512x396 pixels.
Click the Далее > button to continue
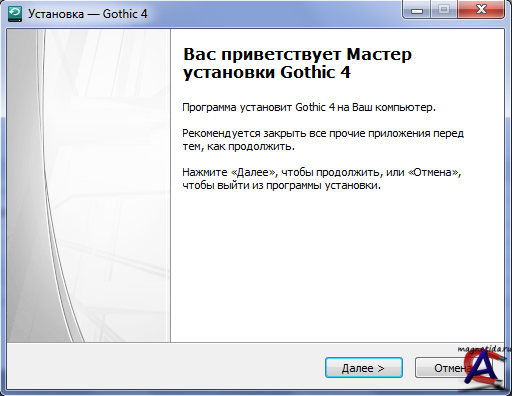(364, 368)
